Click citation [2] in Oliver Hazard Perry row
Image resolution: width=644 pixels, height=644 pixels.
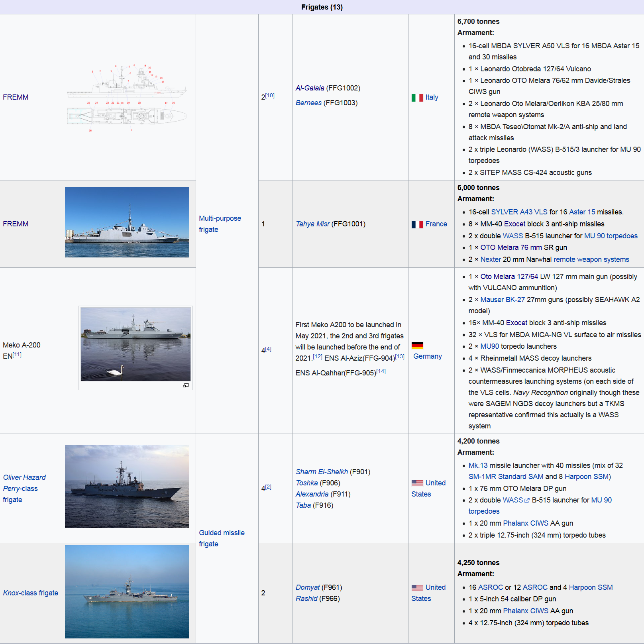(268, 487)
